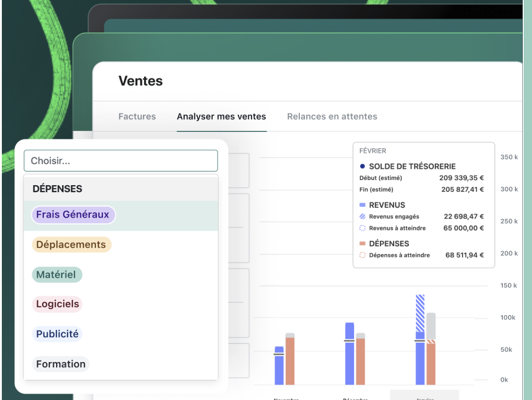Click the Choisir... search field
This screenshot has width=532, height=400.
pyautogui.click(x=121, y=161)
